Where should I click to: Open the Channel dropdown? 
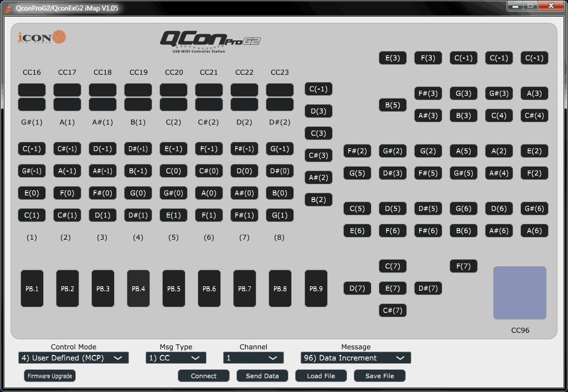(x=253, y=358)
